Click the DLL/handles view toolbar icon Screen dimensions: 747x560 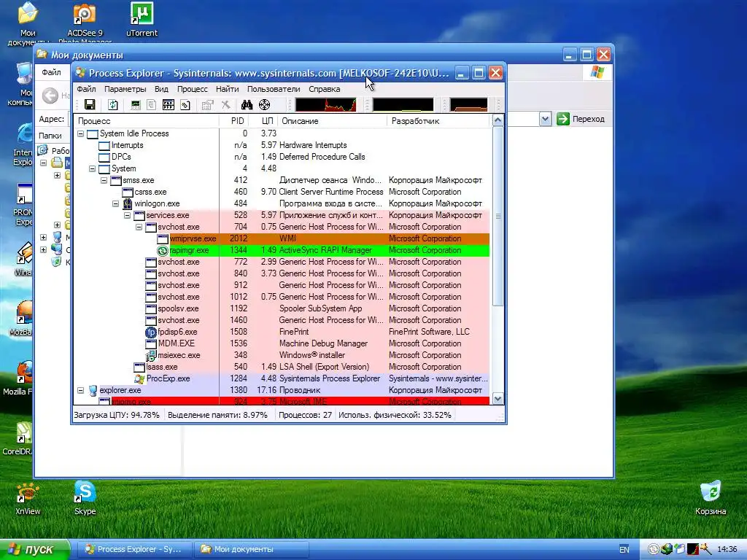click(x=185, y=105)
